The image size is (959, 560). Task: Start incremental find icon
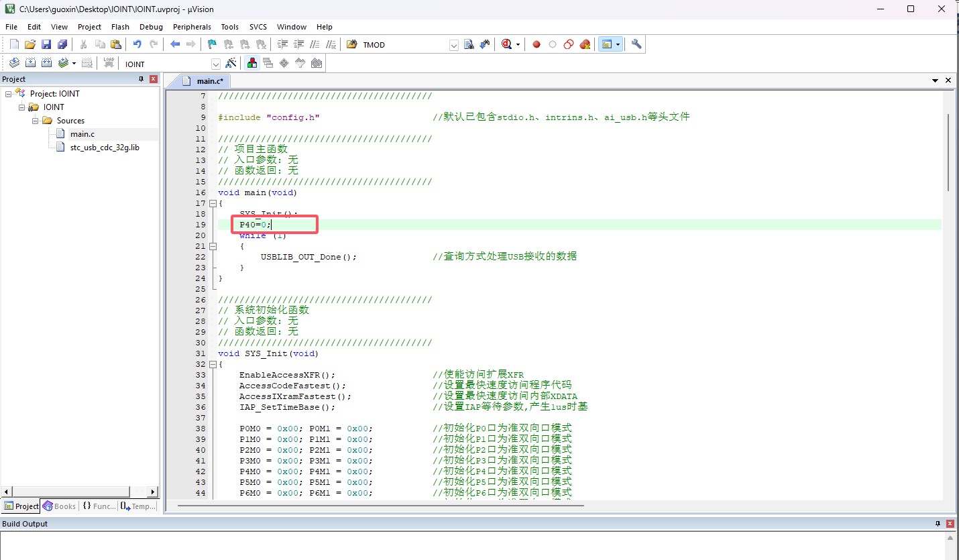coord(485,44)
